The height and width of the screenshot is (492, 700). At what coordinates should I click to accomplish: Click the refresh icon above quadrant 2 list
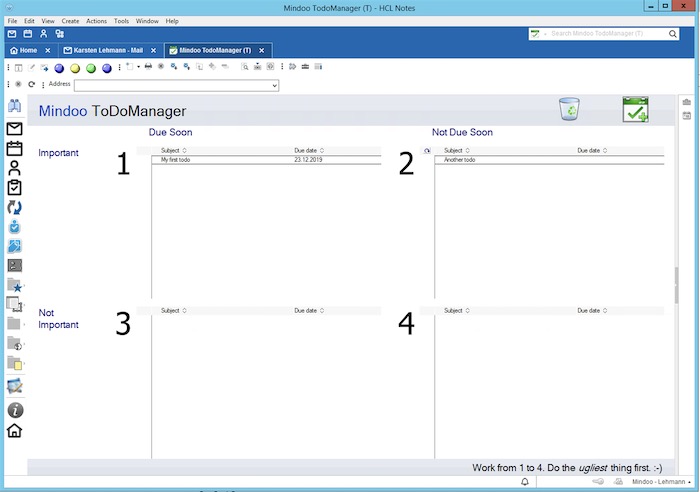[x=427, y=150]
